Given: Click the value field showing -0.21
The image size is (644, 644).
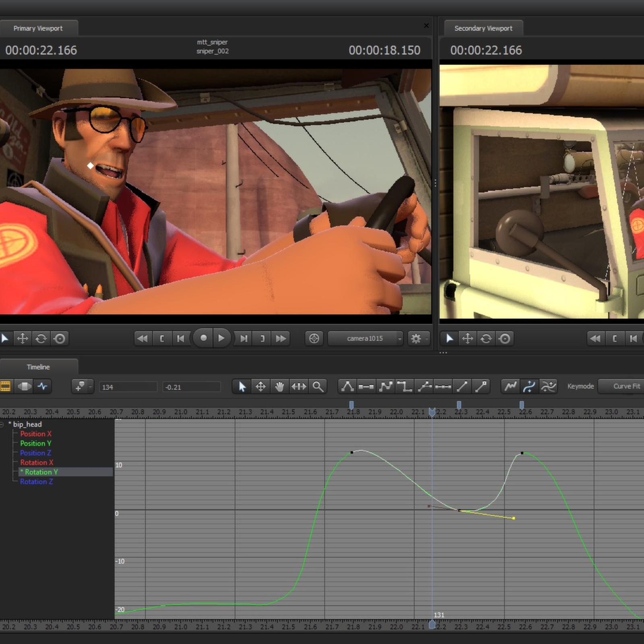Looking at the screenshot, I should tap(192, 387).
